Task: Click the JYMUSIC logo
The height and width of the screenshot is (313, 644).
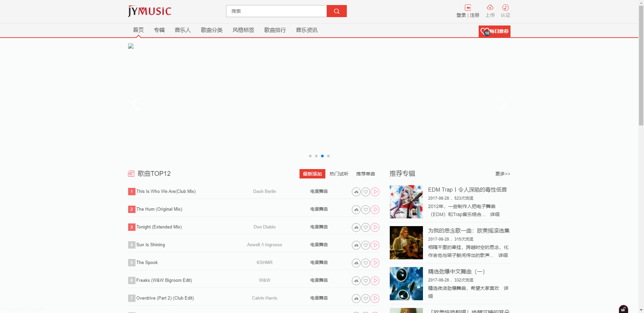Action: [x=150, y=11]
